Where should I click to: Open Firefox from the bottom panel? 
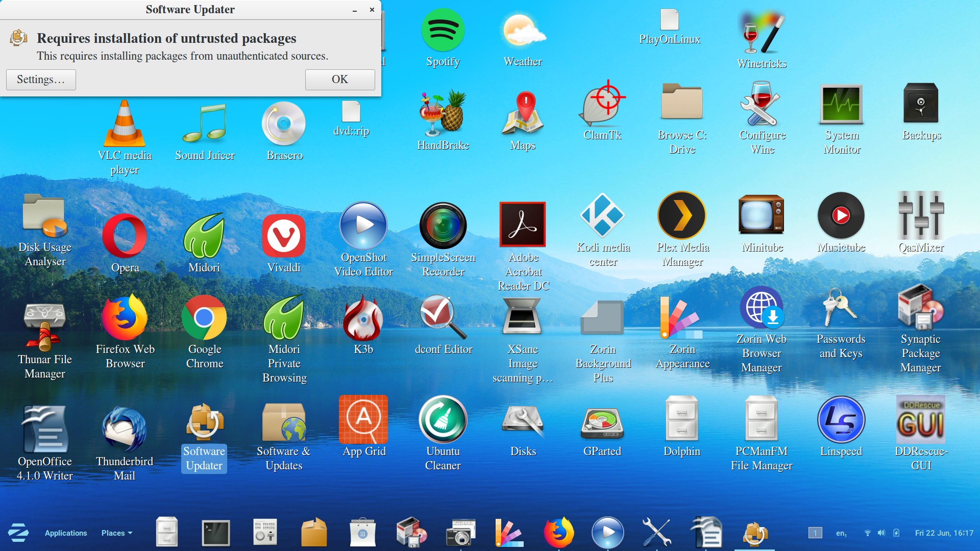coord(558,533)
